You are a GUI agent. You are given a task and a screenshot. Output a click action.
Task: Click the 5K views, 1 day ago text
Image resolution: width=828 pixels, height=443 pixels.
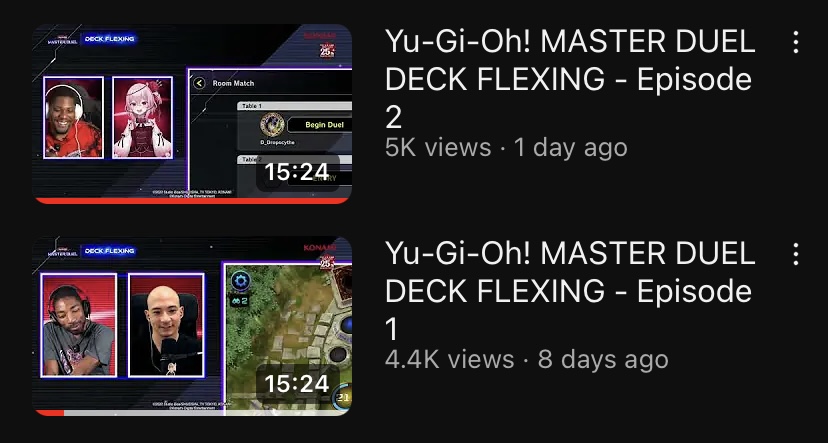point(506,148)
